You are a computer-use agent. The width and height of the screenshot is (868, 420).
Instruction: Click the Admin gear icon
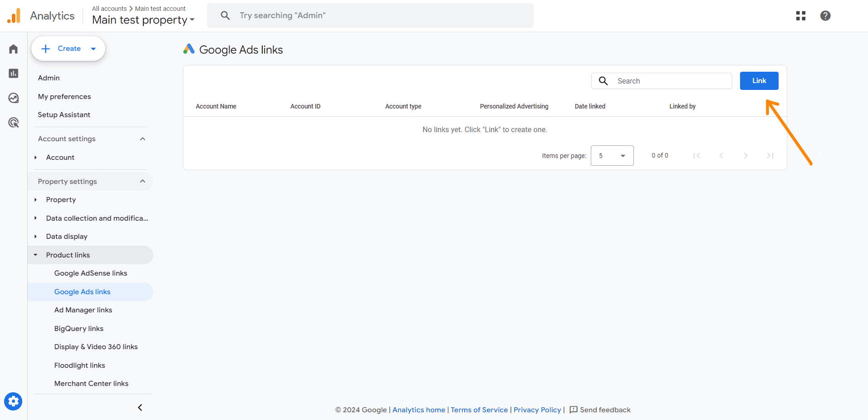[13, 401]
